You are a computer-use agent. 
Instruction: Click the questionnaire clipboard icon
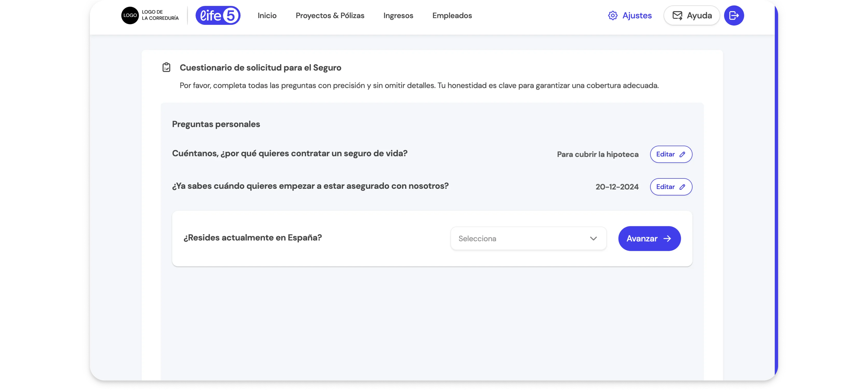166,67
